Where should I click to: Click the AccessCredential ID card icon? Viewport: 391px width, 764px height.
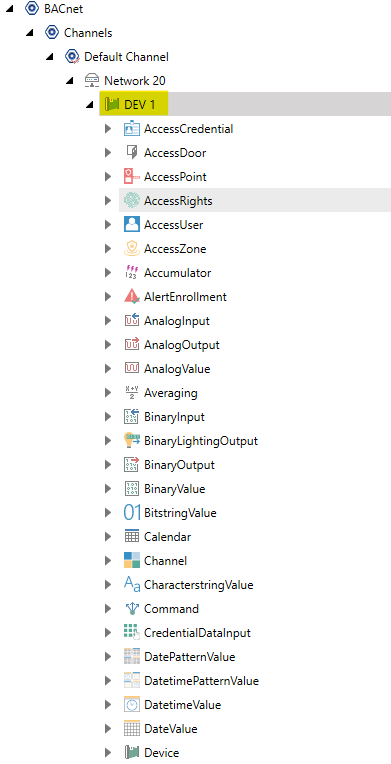pos(132,129)
